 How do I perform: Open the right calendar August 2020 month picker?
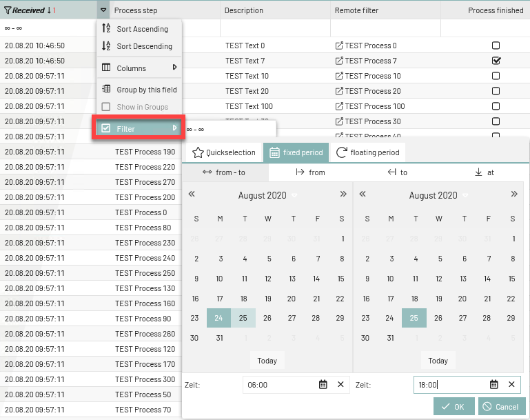click(x=438, y=195)
